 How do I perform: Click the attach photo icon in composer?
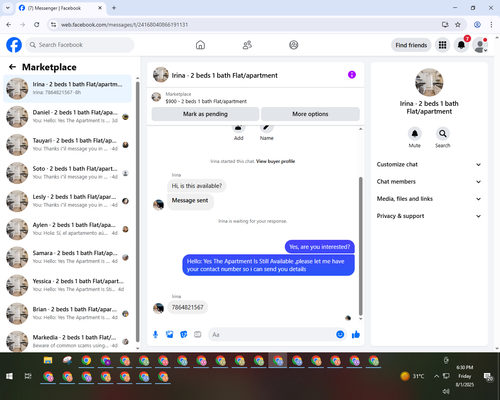[x=170, y=334]
